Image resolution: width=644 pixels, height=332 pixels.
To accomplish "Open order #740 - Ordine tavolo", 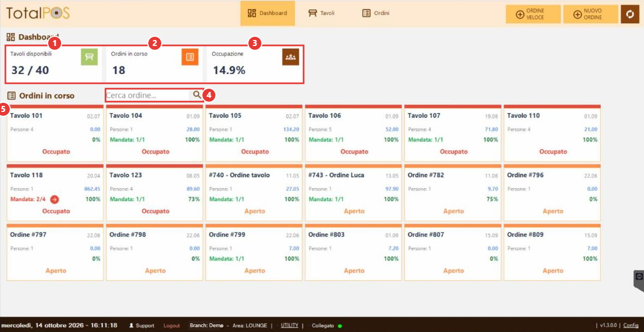I will coord(254,192).
